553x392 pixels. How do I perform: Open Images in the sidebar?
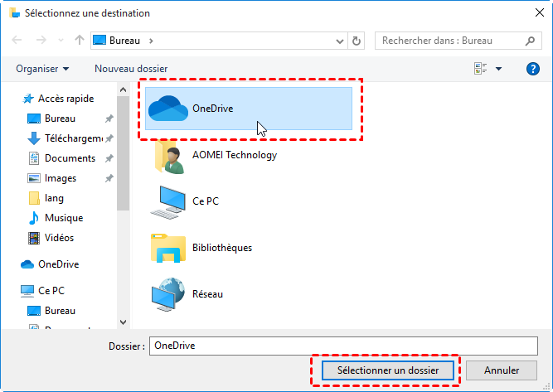pos(51,178)
